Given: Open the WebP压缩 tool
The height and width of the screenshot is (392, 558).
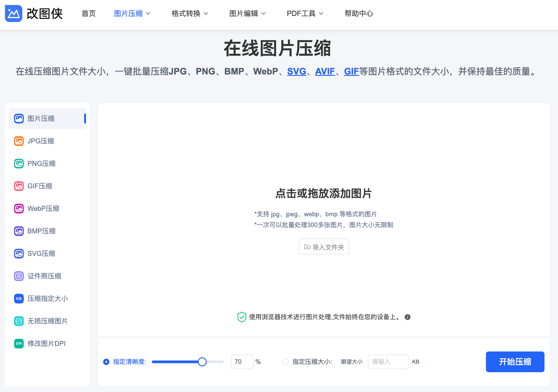Looking at the screenshot, I should coord(43,208).
